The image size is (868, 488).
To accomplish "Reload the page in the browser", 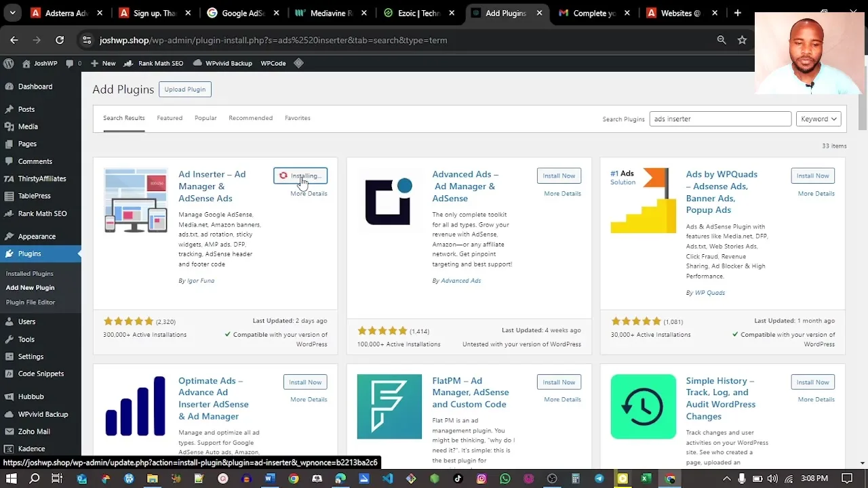I will point(60,40).
